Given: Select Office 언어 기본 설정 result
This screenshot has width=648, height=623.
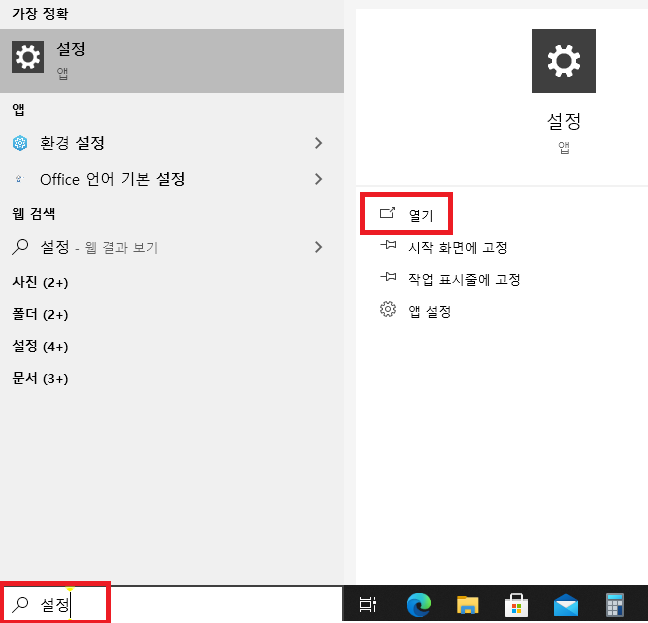Looking at the screenshot, I should coord(172,179).
